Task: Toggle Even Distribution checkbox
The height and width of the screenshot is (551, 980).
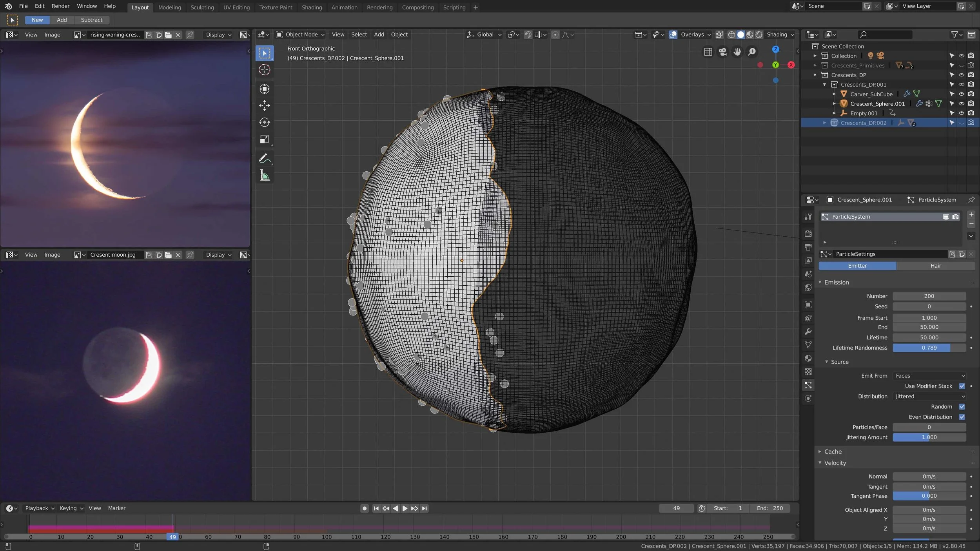Action: pos(962,417)
